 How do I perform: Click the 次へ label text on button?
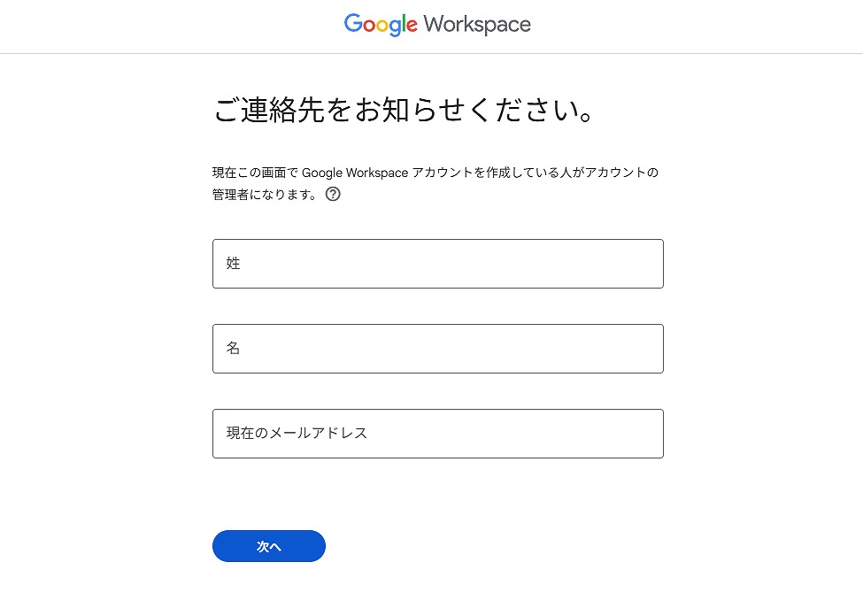tap(269, 547)
